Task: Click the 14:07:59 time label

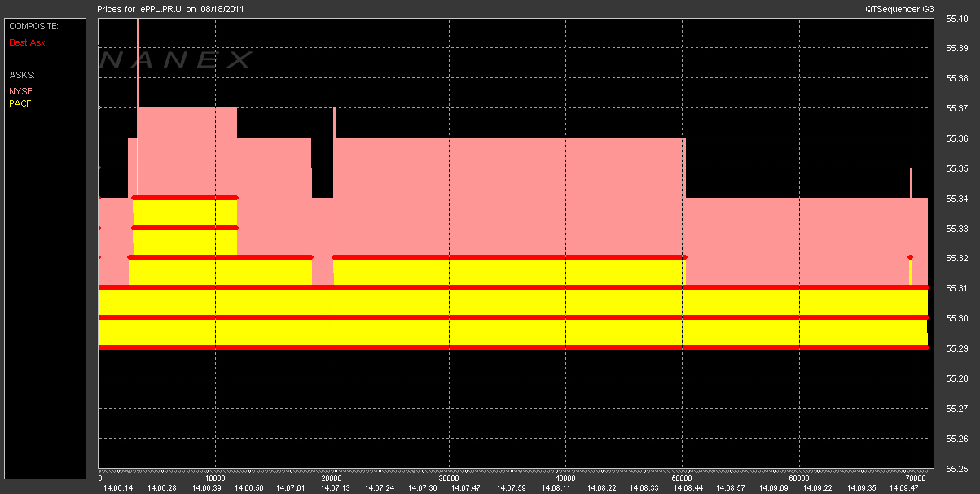Action: coord(511,488)
